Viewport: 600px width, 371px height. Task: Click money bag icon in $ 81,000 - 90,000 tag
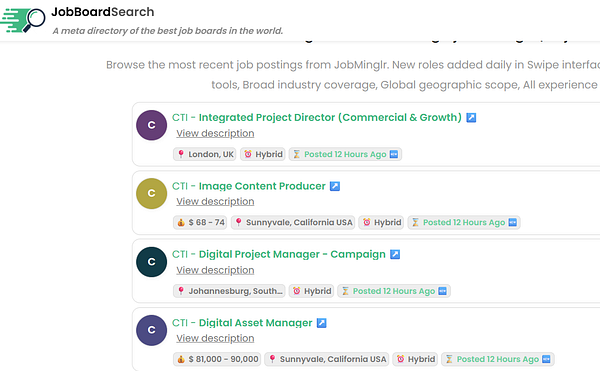181,359
